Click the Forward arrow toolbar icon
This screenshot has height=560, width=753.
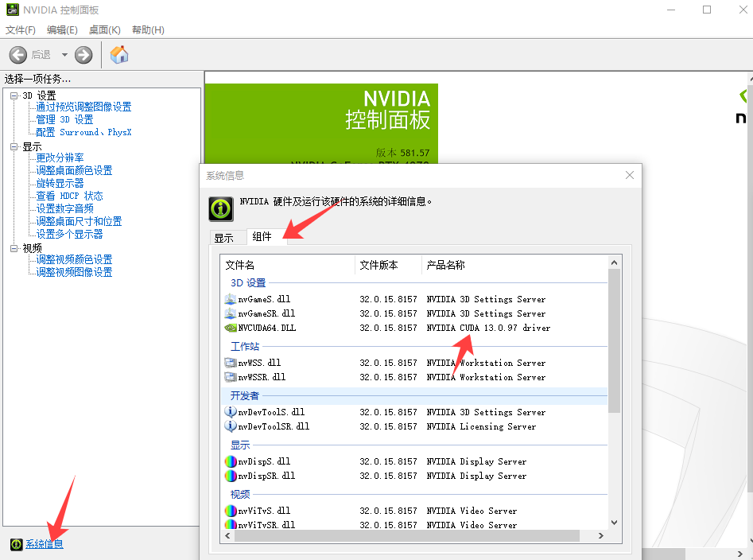(x=83, y=55)
